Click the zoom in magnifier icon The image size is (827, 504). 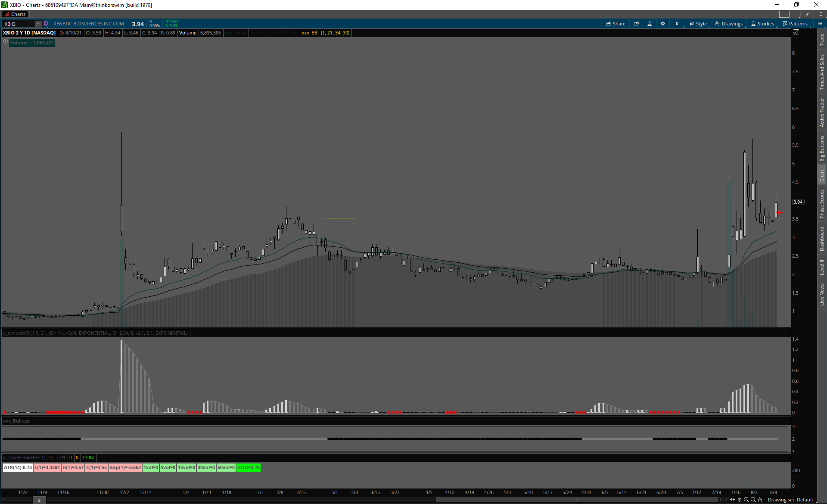(746, 500)
